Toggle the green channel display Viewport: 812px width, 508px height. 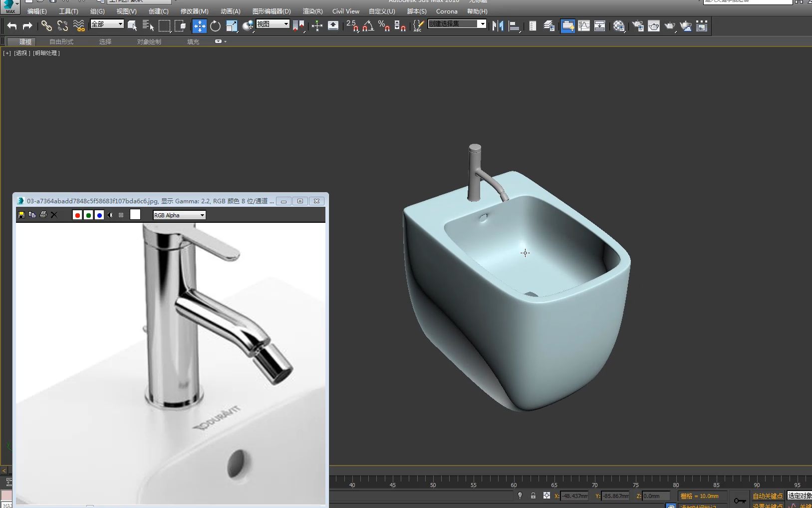(88, 215)
